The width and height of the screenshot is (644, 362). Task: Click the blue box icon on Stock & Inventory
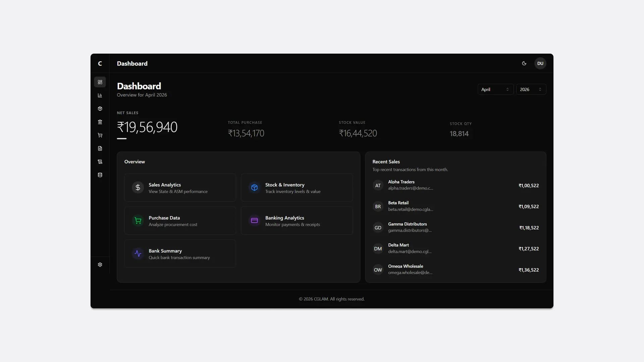255,187
